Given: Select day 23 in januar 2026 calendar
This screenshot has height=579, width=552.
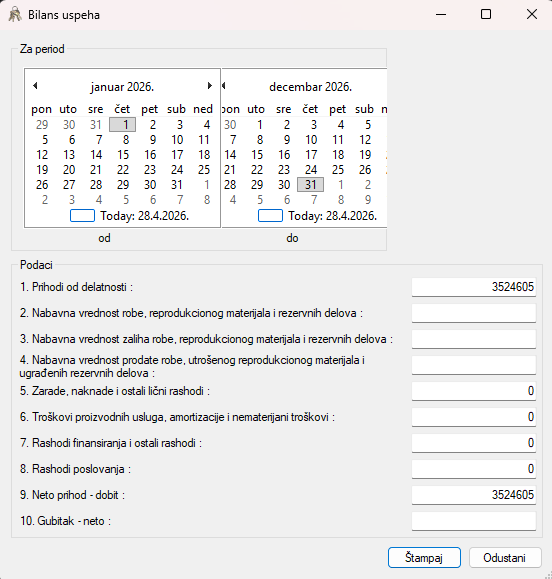Looking at the screenshot, I should click(150, 170).
